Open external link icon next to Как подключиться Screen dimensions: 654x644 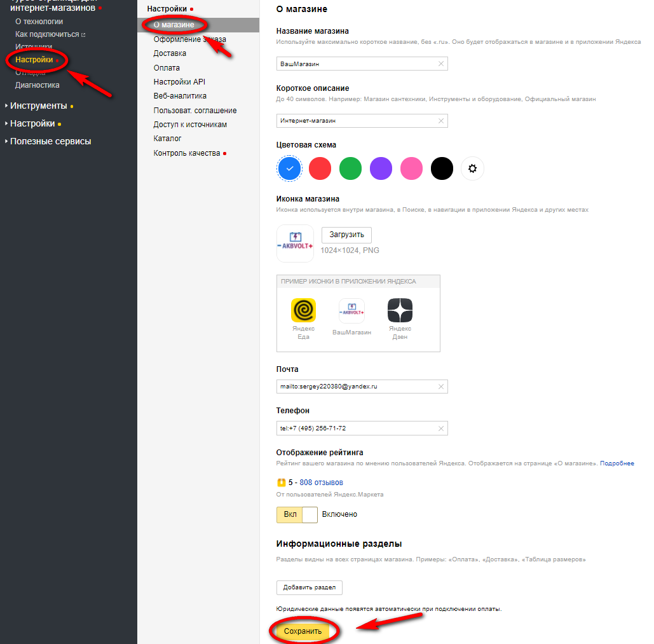tap(83, 35)
